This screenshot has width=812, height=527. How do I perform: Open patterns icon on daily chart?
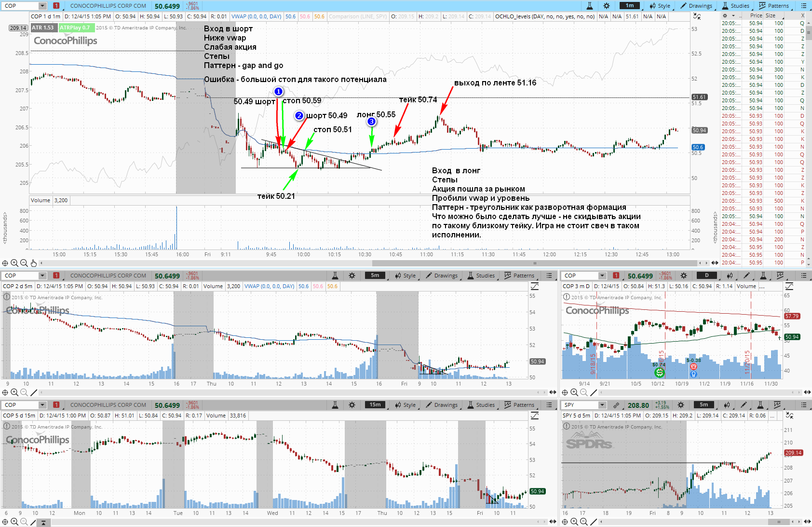780,276
